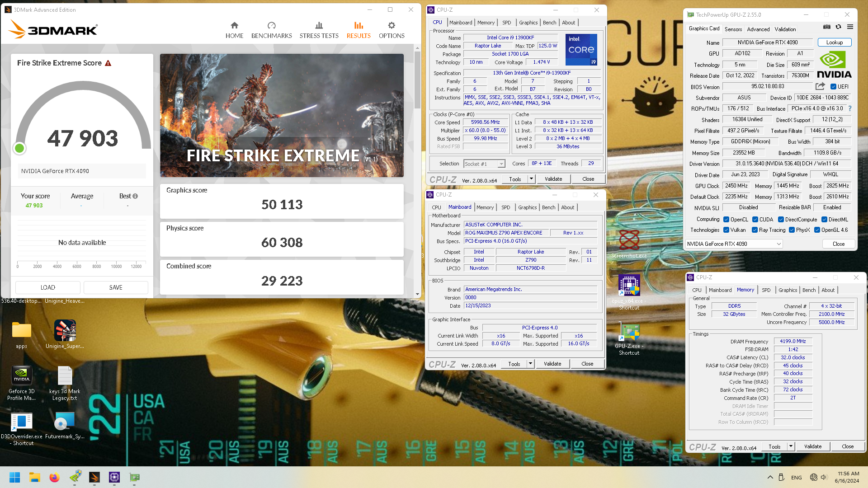This screenshot has width=868, height=488.
Task: Go to BENCHMARKS in 3DMark
Action: pyautogui.click(x=271, y=30)
